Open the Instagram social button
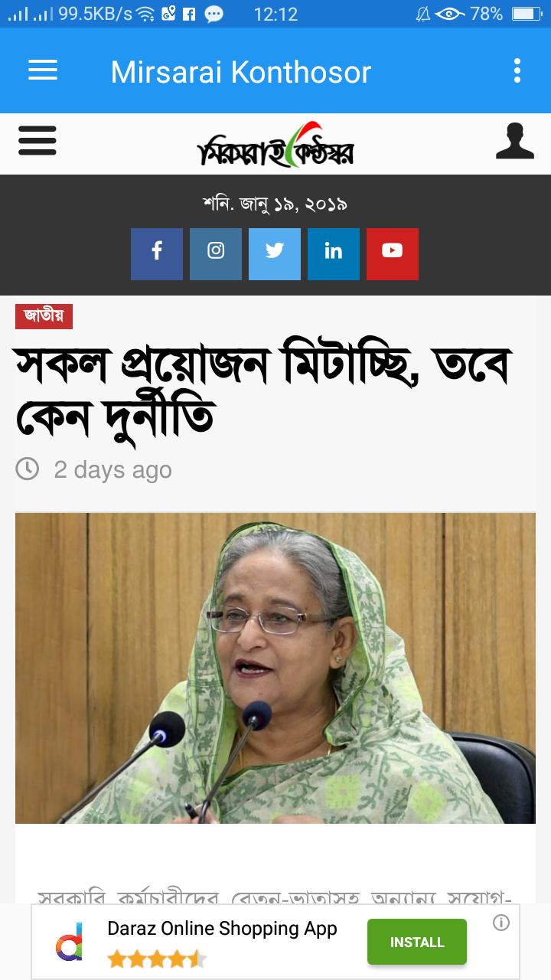 pyautogui.click(x=216, y=254)
